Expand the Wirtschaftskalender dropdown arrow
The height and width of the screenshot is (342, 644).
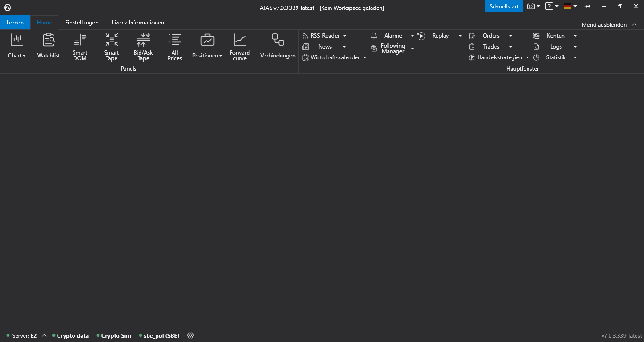coord(365,58)
